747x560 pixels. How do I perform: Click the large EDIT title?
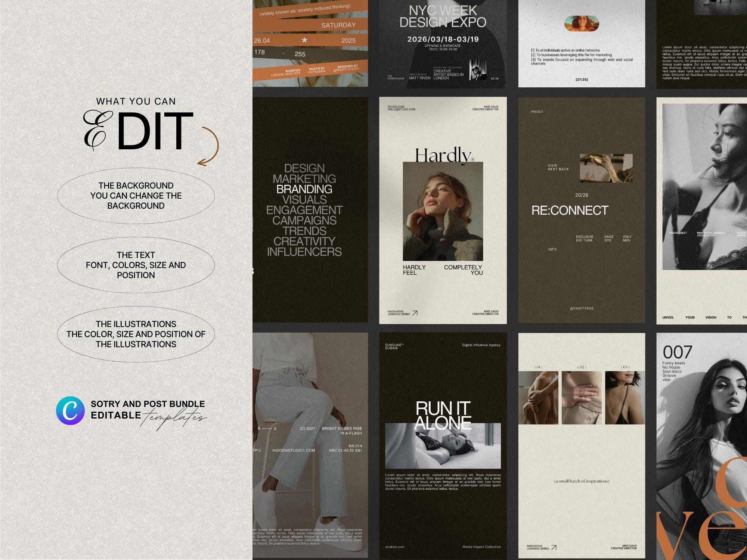pyautogui.click(x=138, y=131)
